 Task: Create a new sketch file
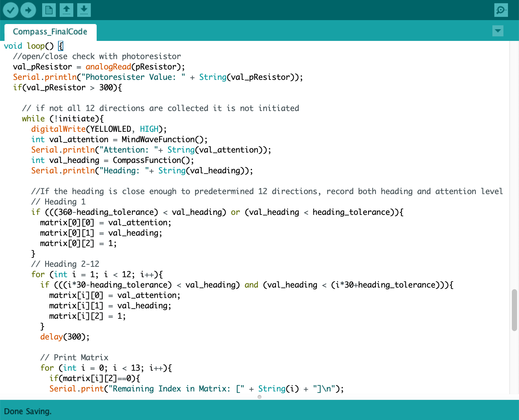(49, 10)
